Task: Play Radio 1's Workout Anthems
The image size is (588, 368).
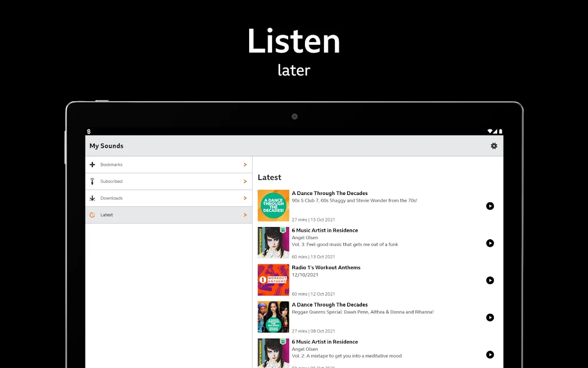Action: click(x=490, y=280)
